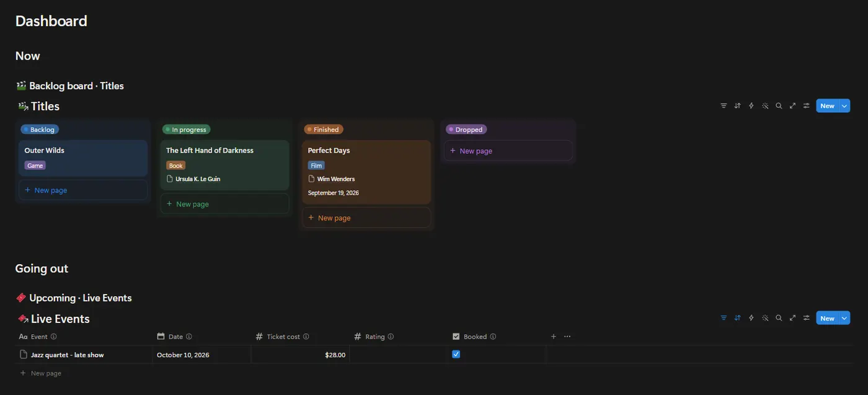
Task: Click page icon on Jazz quartet row
Action: (24, 355)
